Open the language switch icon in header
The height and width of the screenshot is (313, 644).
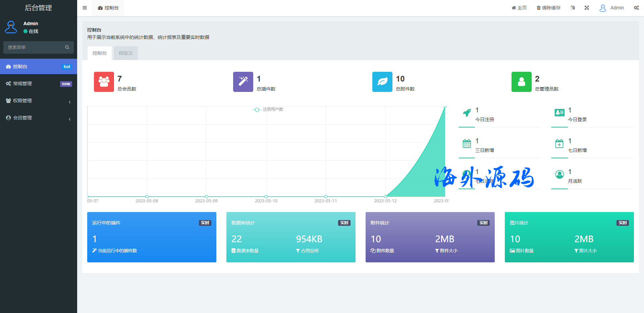point(573,8)
